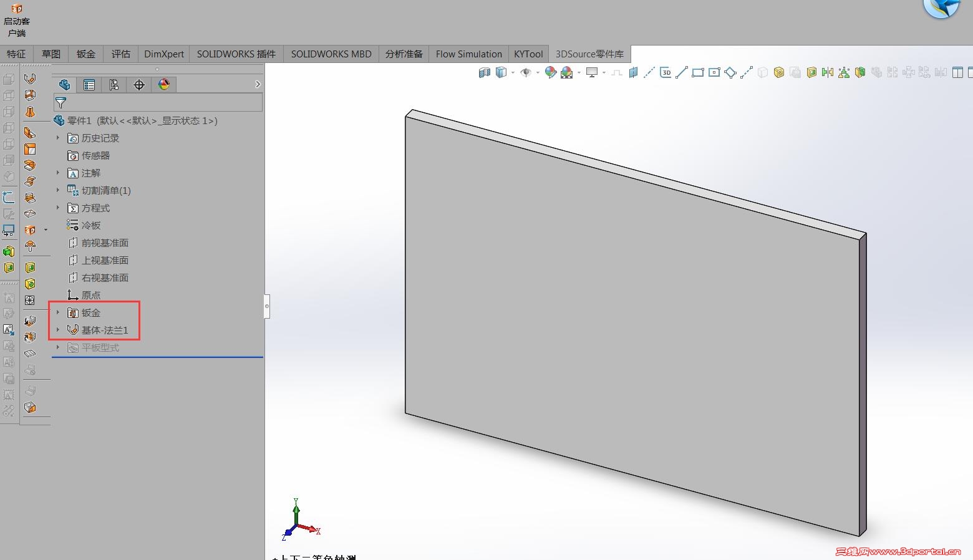The width and height of the screenshot is (973, 560).
Task: Open the PropertyManager tab
Action: (89, 84)
